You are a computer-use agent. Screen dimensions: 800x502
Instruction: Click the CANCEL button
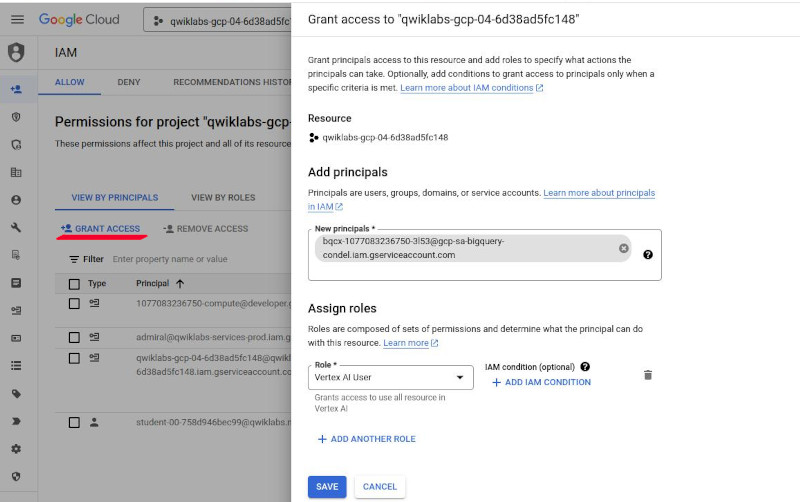click(380, 487)
